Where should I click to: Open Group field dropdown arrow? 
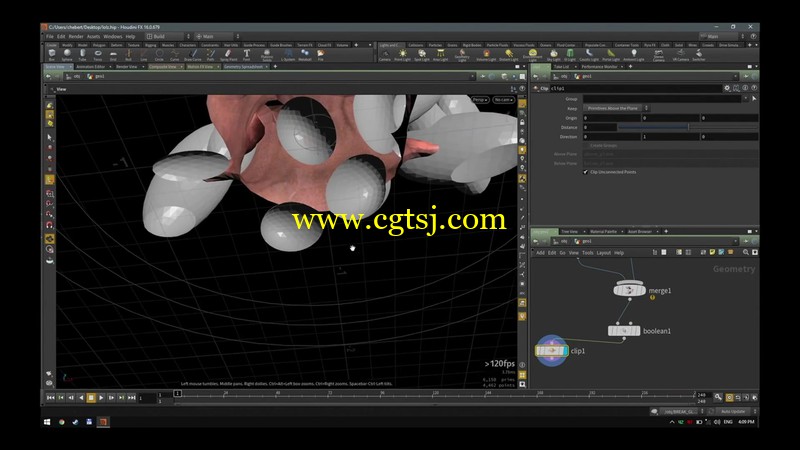[745, 98]
